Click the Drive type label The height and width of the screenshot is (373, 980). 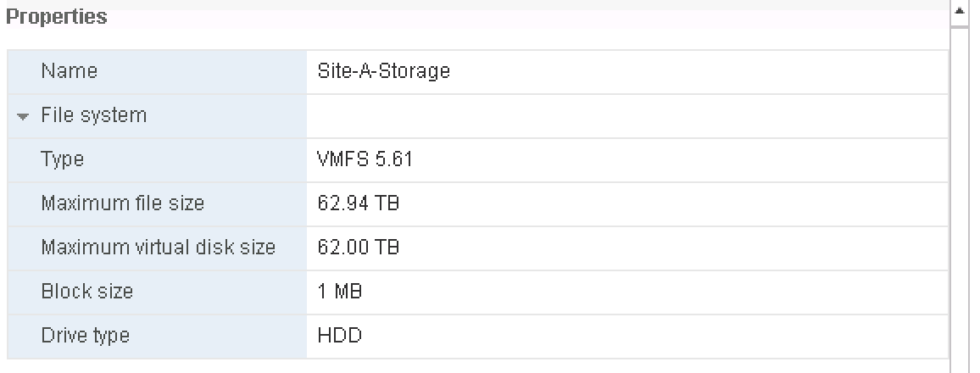click(86, 336)
